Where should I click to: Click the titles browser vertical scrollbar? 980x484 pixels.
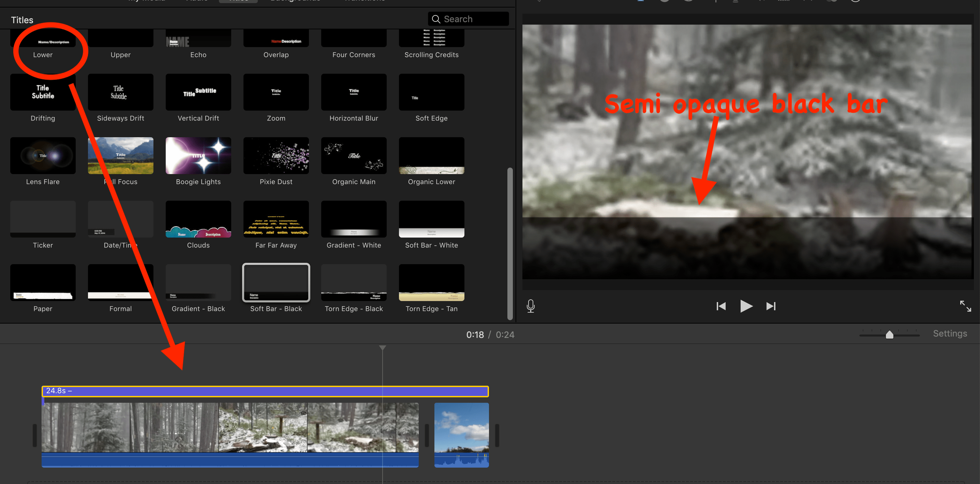510,244
